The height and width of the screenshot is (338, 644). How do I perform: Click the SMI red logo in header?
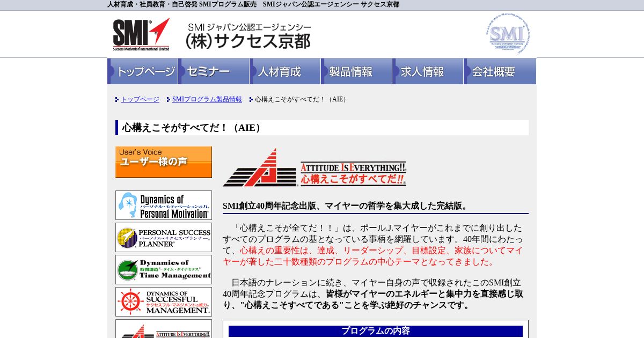point(141,34)
